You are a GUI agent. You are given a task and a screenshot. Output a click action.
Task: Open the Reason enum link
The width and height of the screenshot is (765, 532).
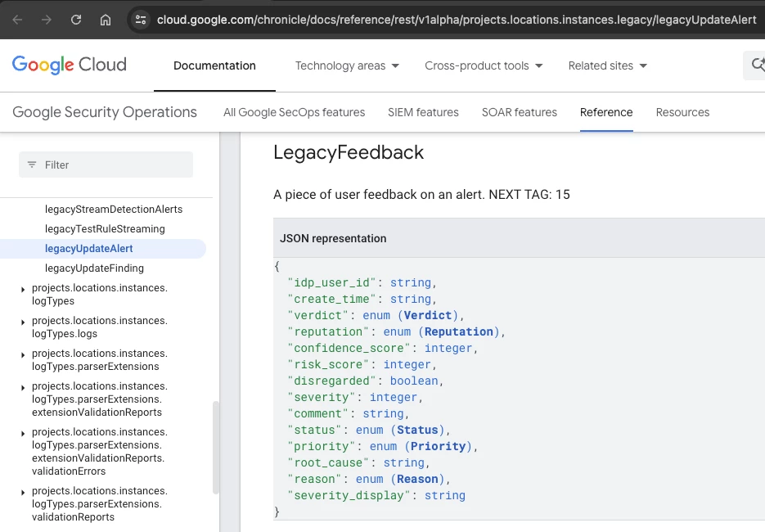click(417, 480)
